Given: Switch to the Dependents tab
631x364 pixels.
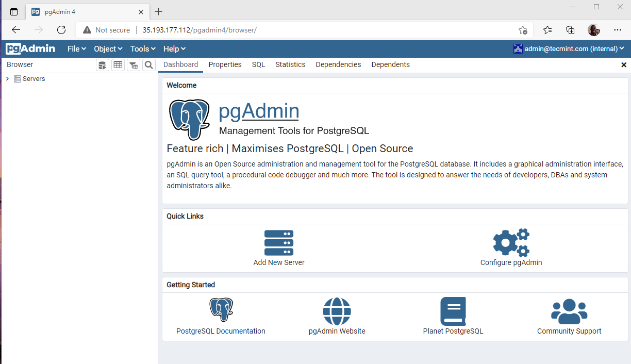Looking at the screenshot, I should [390, 64].
